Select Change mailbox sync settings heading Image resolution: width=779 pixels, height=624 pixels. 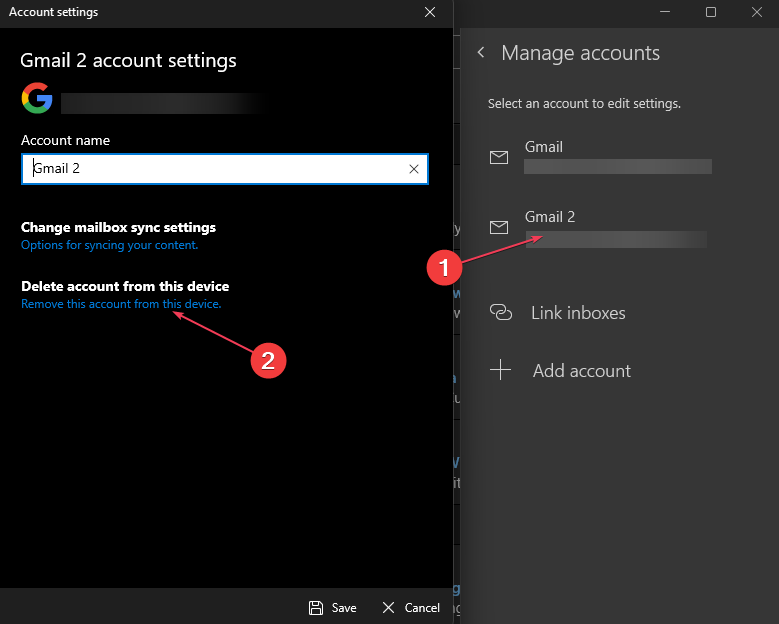pos(118,227)
